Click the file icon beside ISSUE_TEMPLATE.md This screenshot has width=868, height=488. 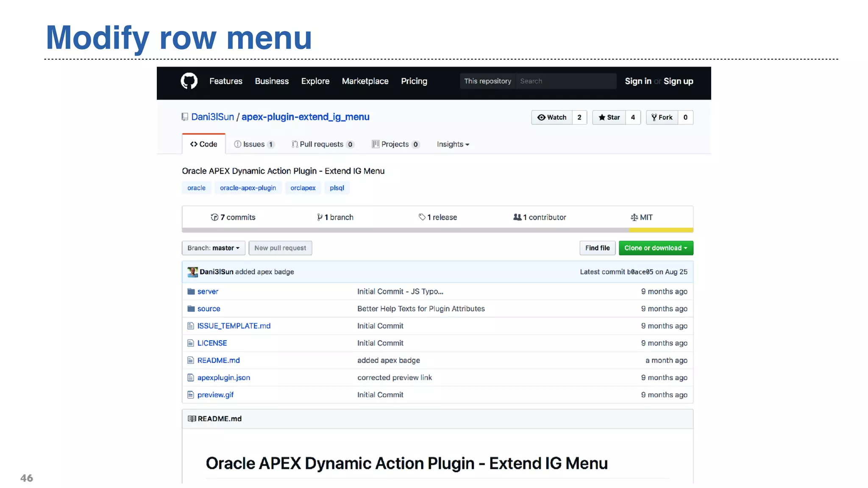pyautogui.click(x=191, y=326)
